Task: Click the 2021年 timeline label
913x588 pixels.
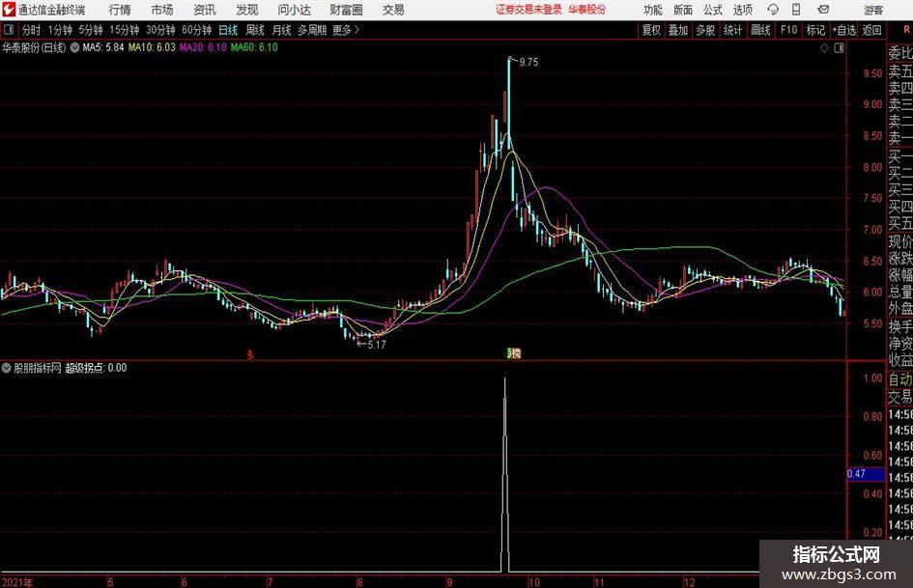Action: click(x=16, y=582)
